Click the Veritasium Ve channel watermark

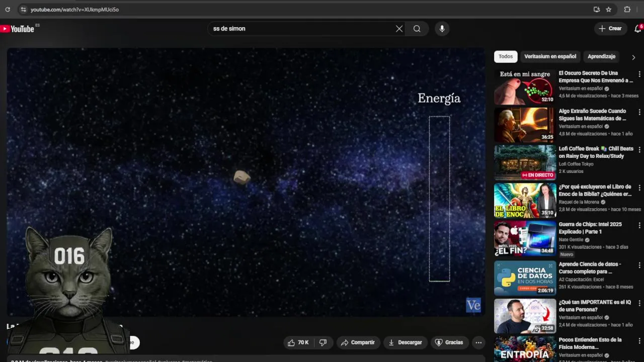pos(473,305)
